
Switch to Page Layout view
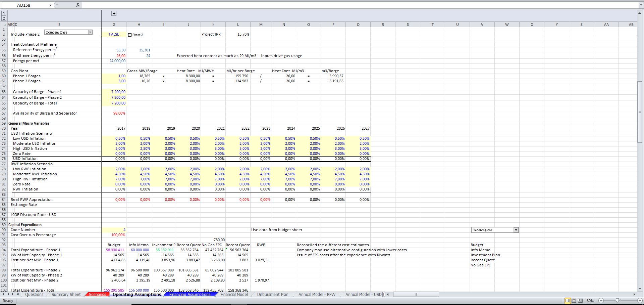tap(575, 301)
